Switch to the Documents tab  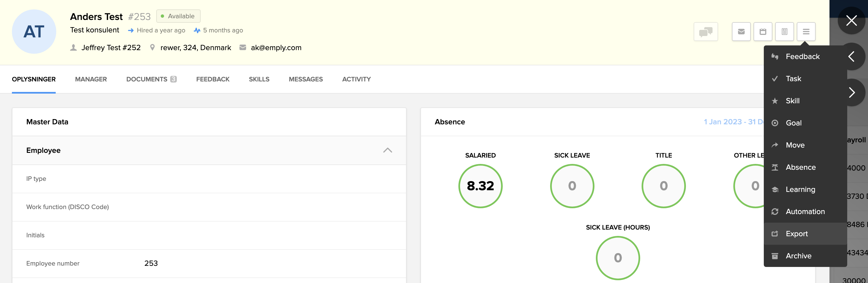151,79
